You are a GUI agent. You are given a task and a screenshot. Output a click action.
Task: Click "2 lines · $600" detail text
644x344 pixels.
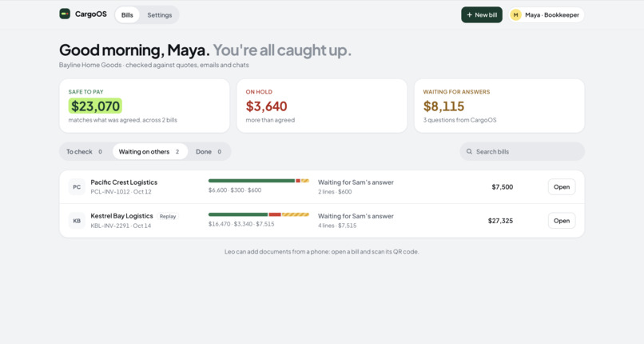pos(335,192)
